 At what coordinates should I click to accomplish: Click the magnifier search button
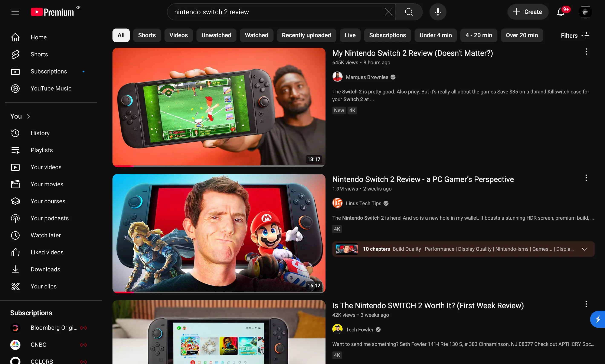pyautogui.click(x=409, y=12)
